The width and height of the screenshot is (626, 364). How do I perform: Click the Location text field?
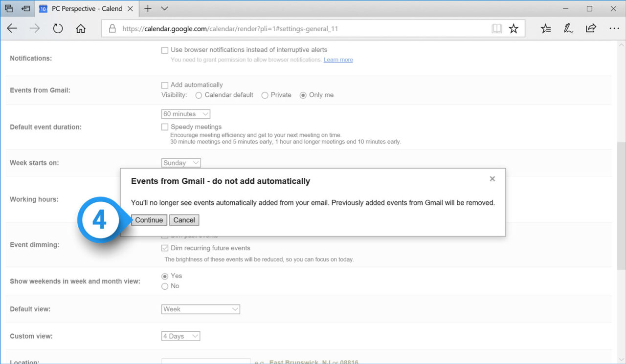(x=206, y=362)
